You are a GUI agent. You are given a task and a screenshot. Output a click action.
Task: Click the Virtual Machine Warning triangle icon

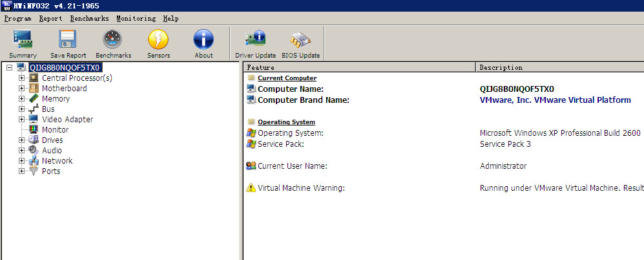pyautogui.click(x=251, y=188)
